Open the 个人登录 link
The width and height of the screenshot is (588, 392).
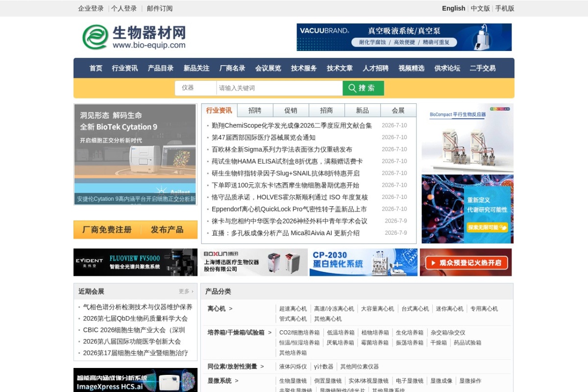(x=124, y=8)
